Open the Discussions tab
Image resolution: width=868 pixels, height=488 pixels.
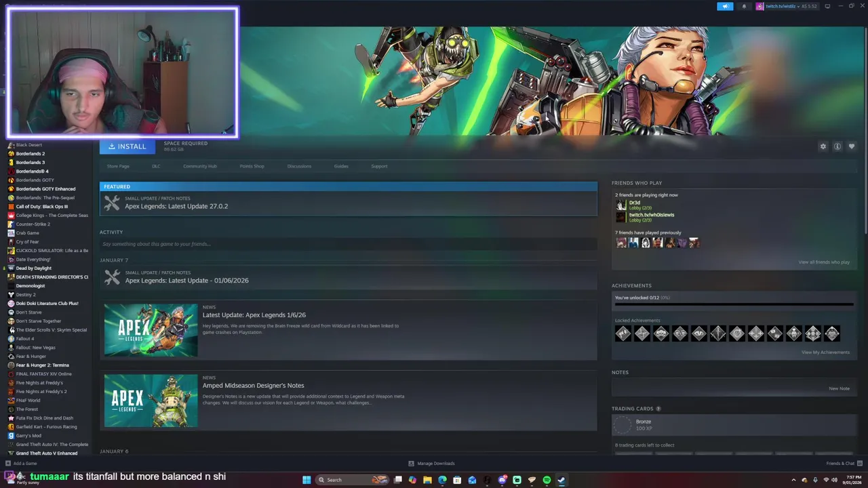tap(299, 166)
